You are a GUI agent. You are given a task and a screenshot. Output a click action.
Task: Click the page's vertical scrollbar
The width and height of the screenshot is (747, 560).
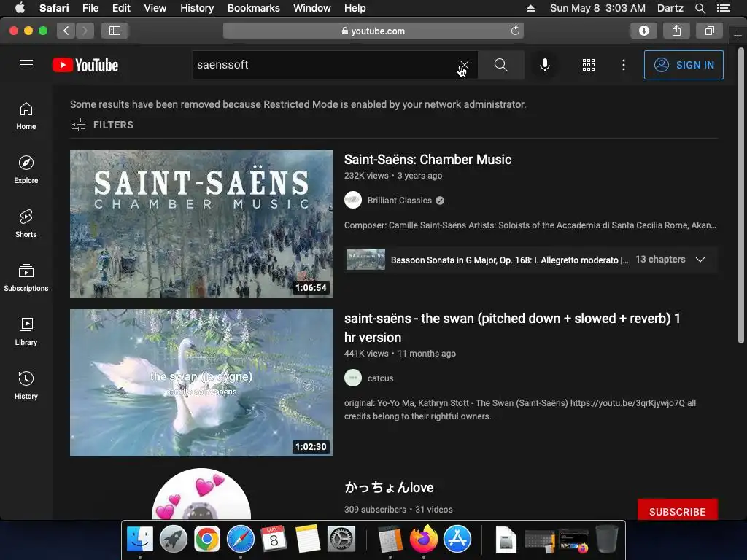(x=741, y=195)
